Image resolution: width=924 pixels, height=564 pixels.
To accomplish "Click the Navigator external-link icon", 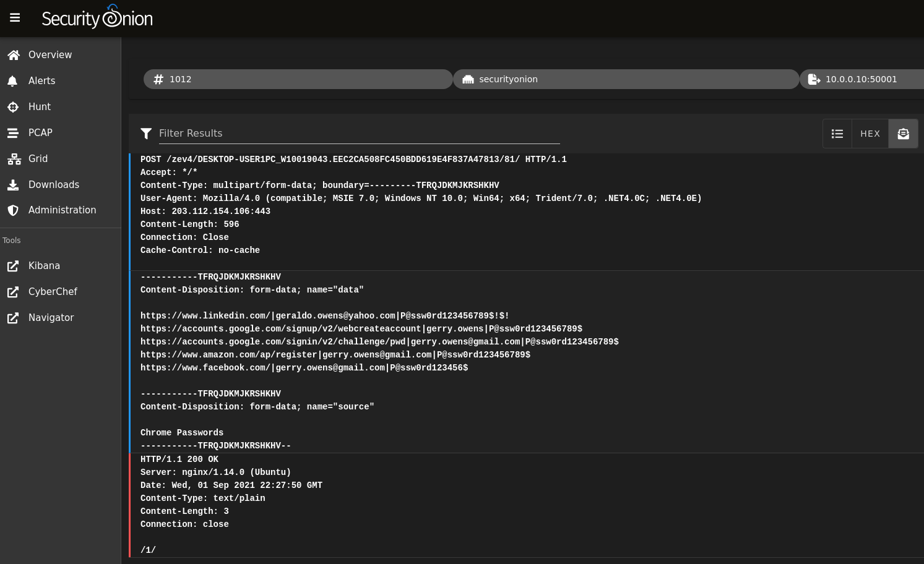I will [x=13, y=318].
